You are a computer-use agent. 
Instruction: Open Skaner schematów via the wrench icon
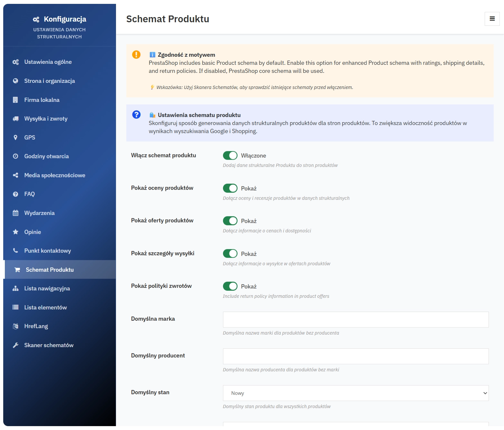(x=15, y=345)
